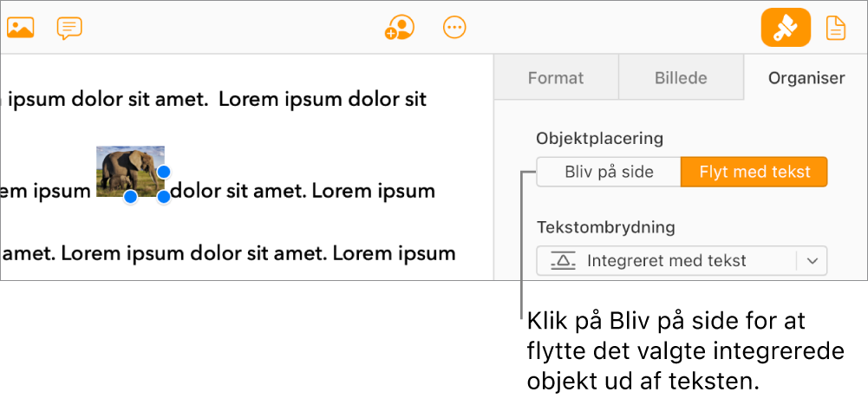The width and height of the screenshot is (868, 405).
Task: Add a comment using the speech bubble icon
Action: (x=69, y=28)
